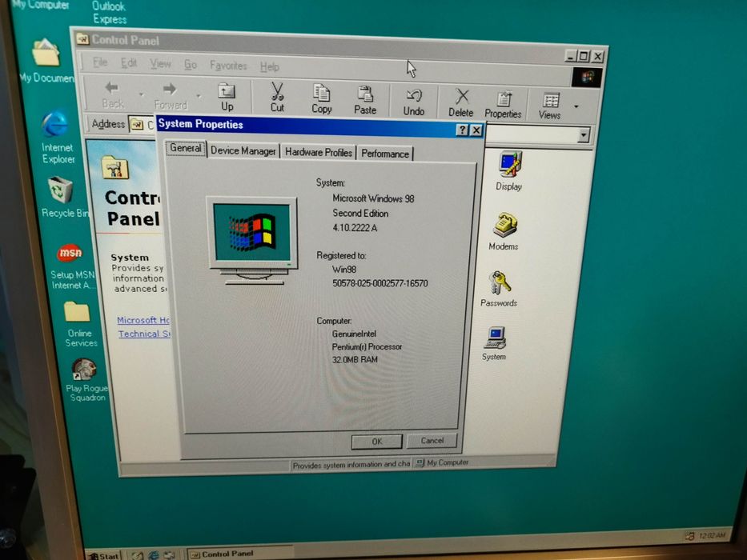The image size is (747, 560).
Task: Click the Control Panel taskbar button
Action: click(x=239, y=554)
